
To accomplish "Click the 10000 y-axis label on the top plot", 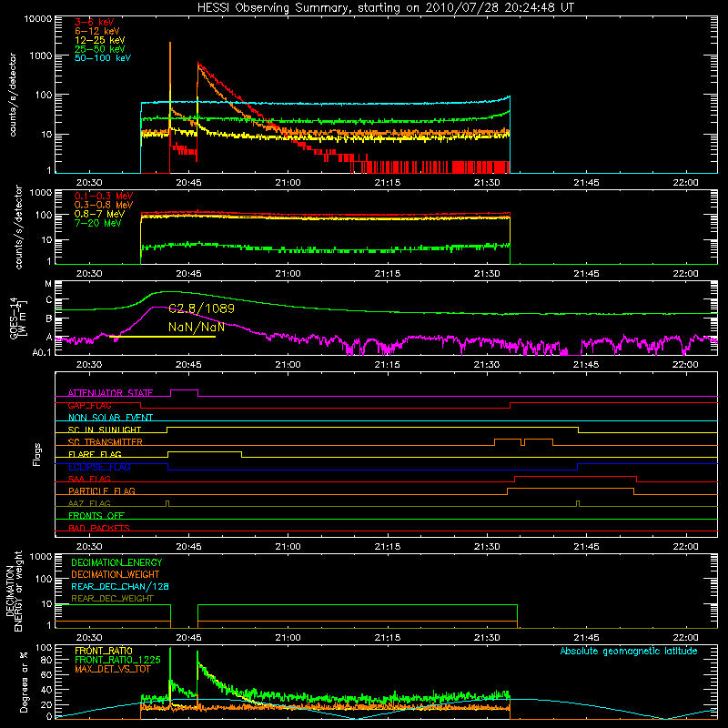I will coord(38,19).
